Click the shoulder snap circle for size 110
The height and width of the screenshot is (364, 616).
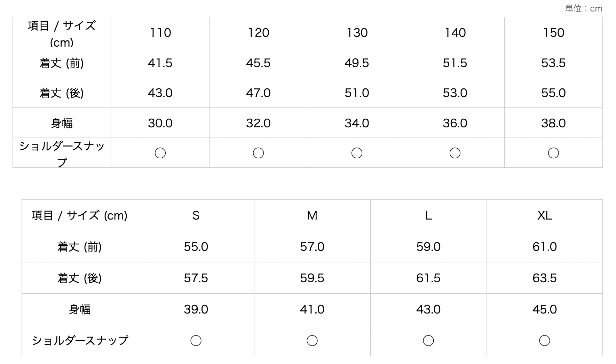[160, 153]
